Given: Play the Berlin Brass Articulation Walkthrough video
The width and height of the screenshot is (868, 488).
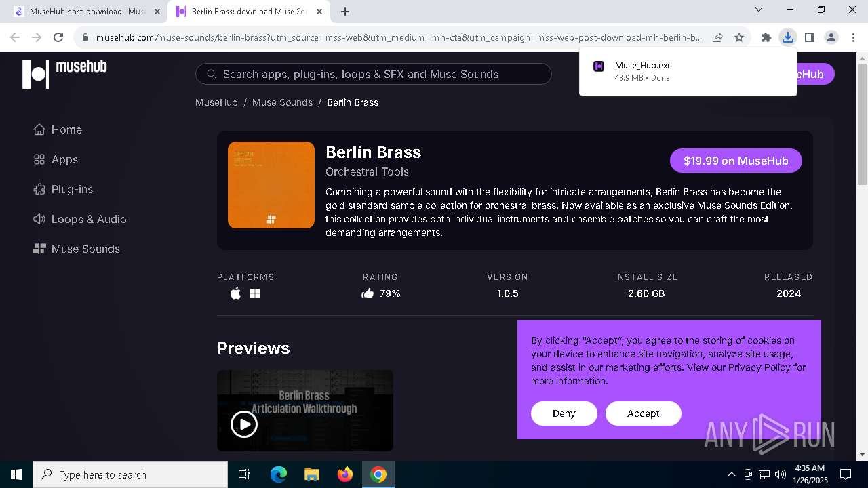Looking at the screenshot, I should [x=244, y=424].
